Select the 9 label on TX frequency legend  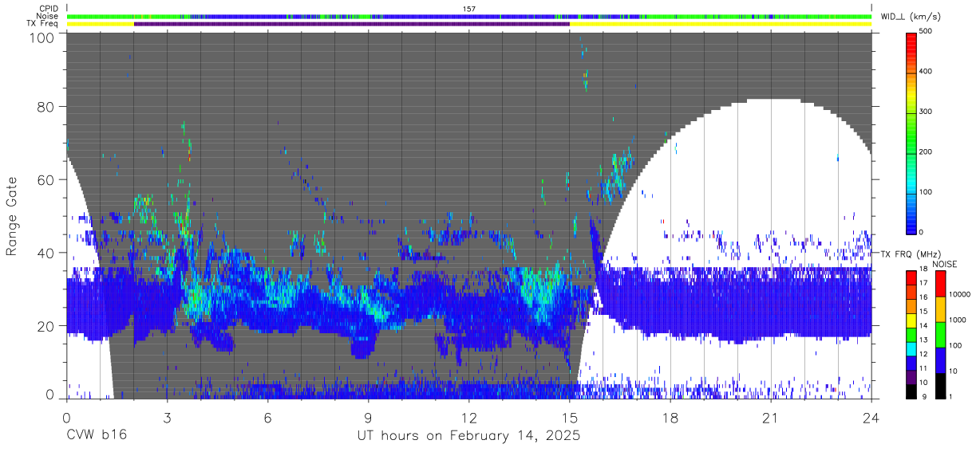923,397
